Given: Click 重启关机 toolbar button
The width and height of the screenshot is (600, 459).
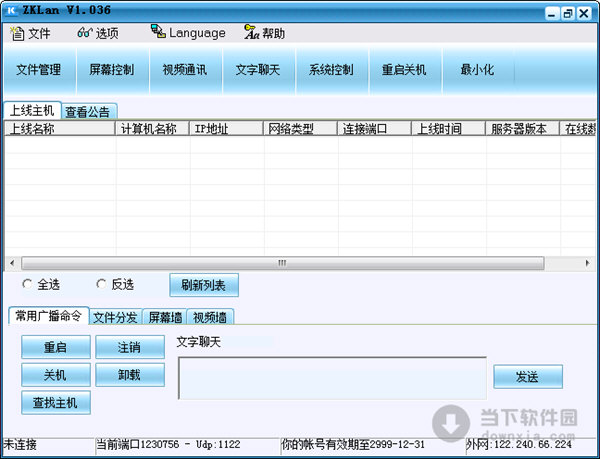Looking at the screenshot, I should click(x=404, y=70).
